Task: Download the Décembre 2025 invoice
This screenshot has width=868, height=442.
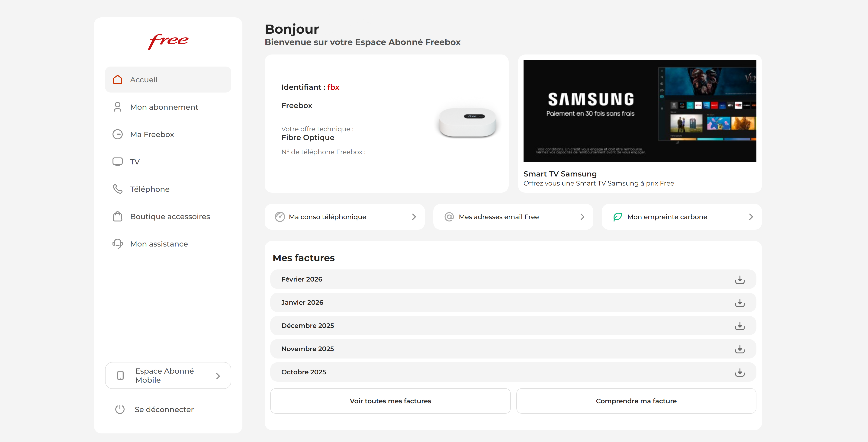Action: coord(740,325)
